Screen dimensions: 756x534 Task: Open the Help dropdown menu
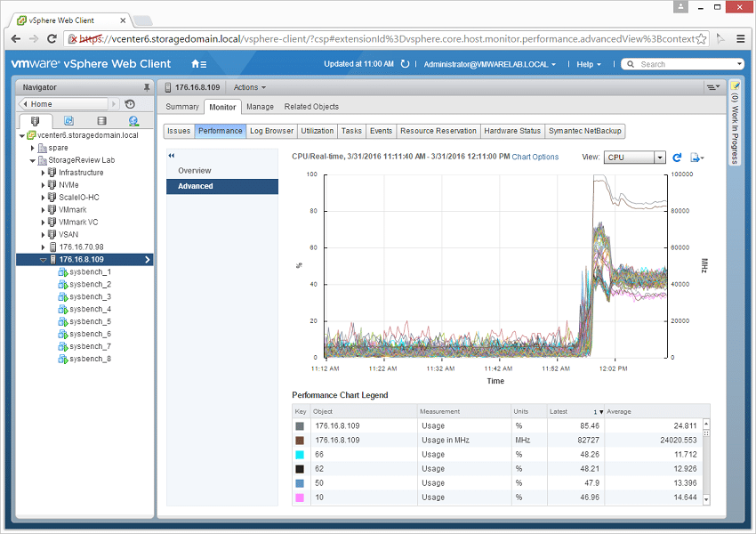(589, 64)
